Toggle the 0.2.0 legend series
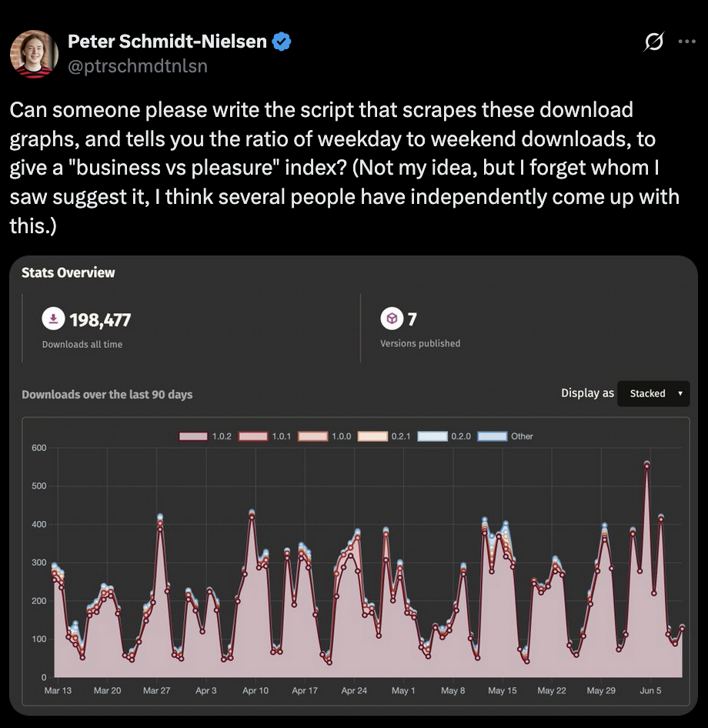Viewport: 708px width, 728px height. 432,436
